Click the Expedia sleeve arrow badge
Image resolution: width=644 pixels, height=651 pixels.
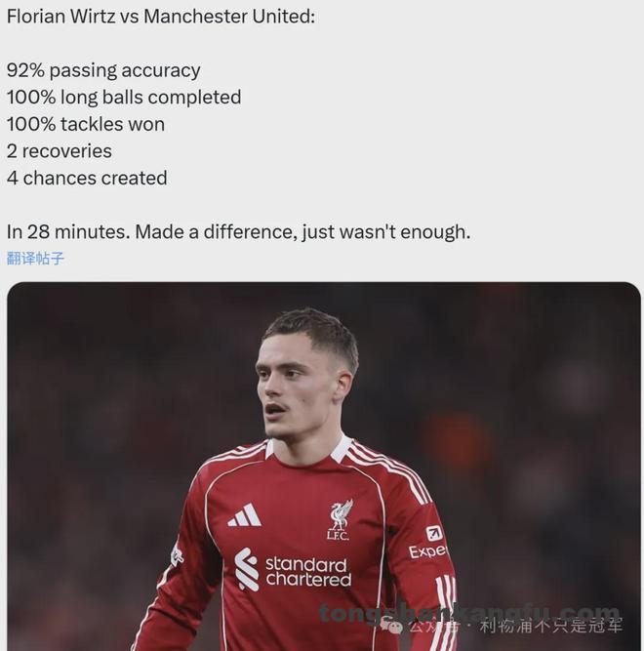(434, 533)
